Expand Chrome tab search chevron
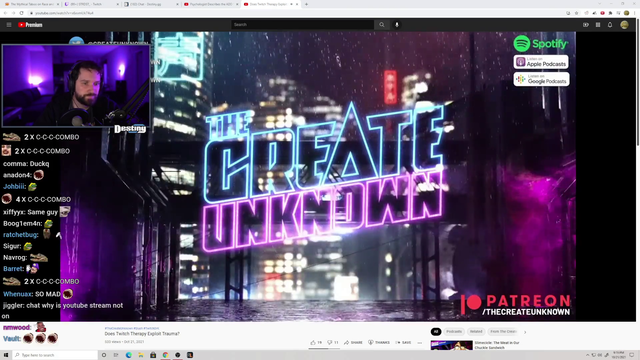 coord(600,4)
